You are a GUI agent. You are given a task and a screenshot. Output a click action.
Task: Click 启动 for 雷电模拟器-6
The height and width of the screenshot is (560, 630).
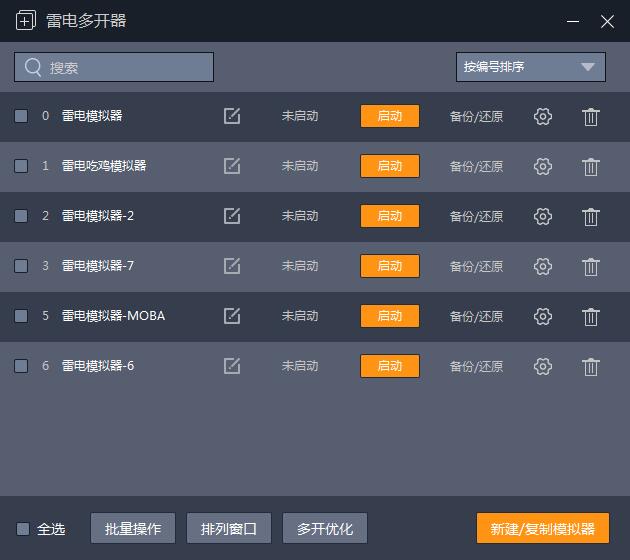[390, 366]
